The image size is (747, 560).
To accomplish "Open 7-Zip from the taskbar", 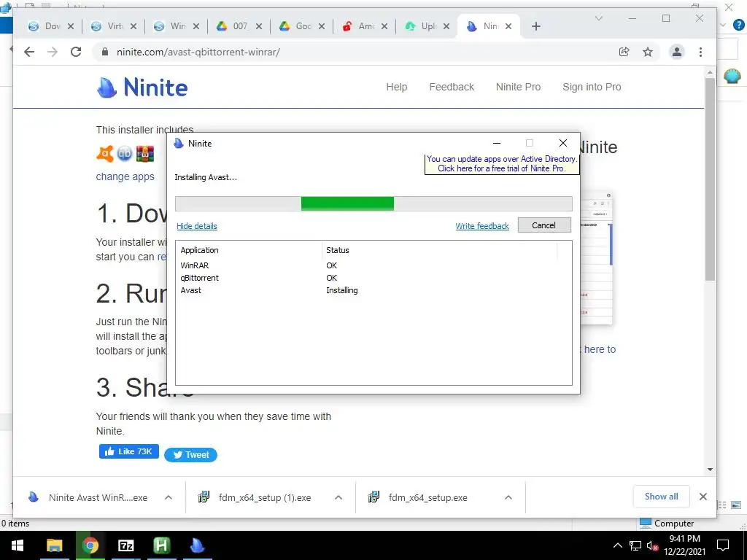I will [x=125, y=545].
